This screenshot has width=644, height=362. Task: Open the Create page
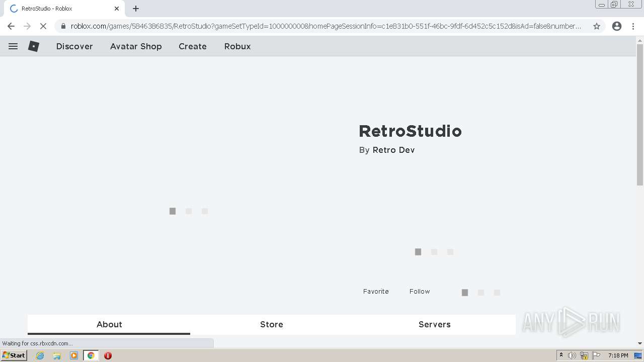pos(193,46)
